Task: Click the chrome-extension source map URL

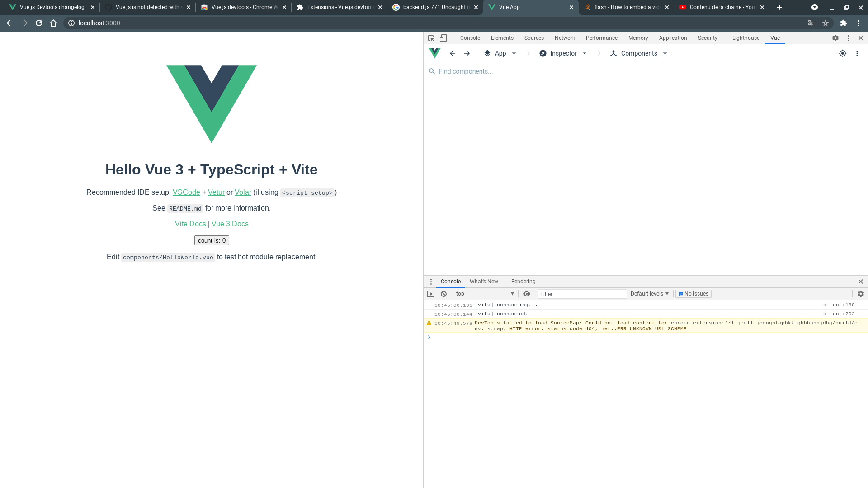Action: tap(764, 323)
